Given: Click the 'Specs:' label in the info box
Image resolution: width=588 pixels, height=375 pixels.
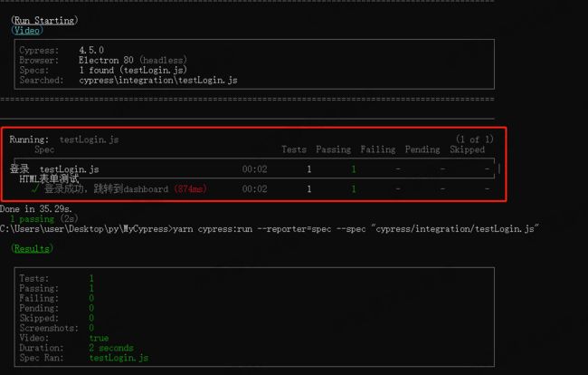Looking at the screenshot, I should (34, 70).
